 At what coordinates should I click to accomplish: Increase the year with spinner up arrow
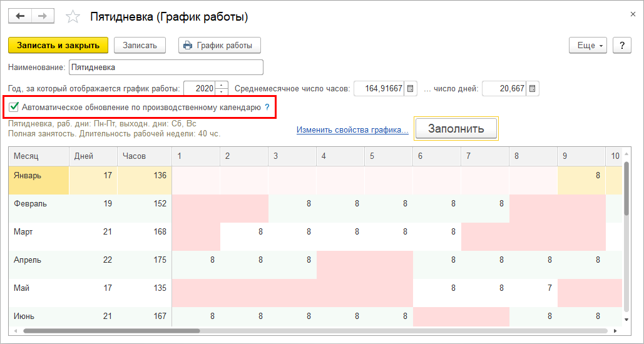tap(222, 86)
